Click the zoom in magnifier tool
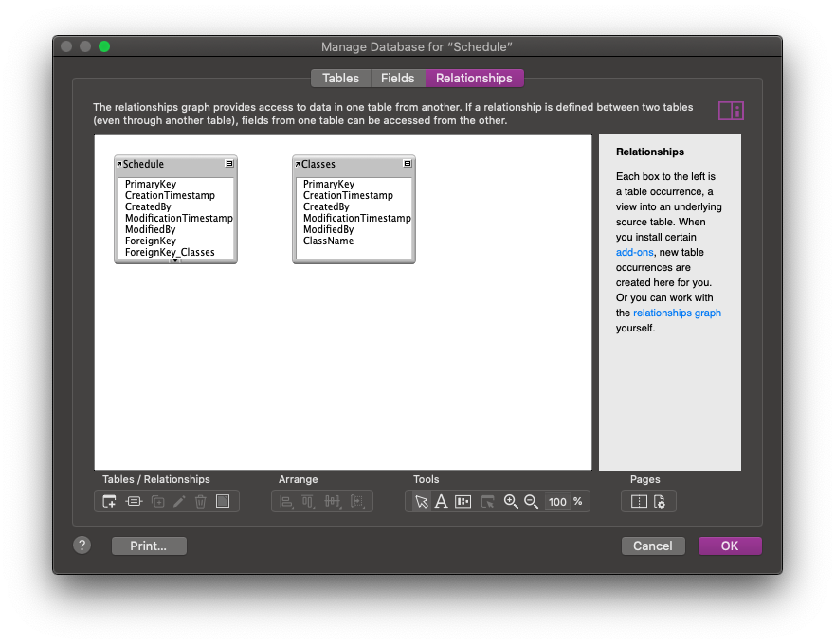835x644 pixels. point(511,501)
